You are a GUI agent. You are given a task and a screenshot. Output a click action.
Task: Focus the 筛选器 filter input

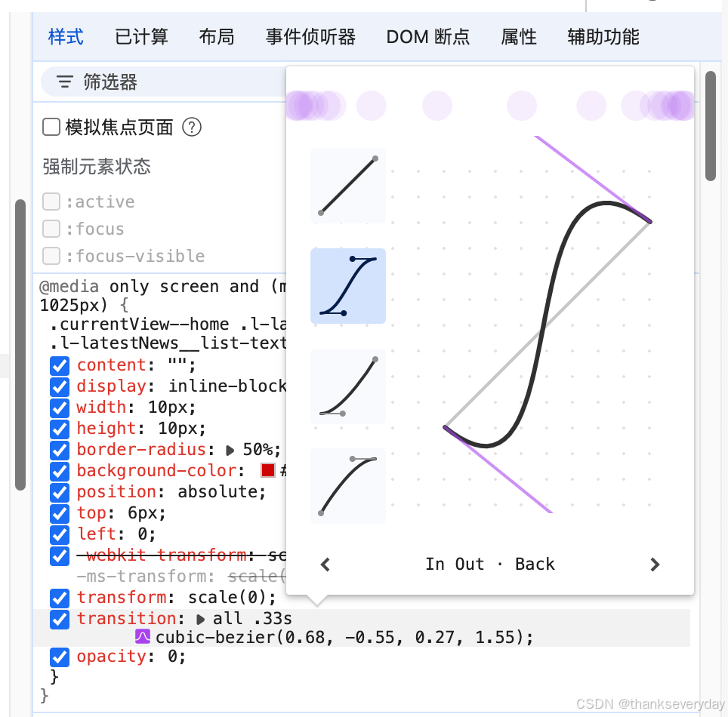click(x=163, y=82)
